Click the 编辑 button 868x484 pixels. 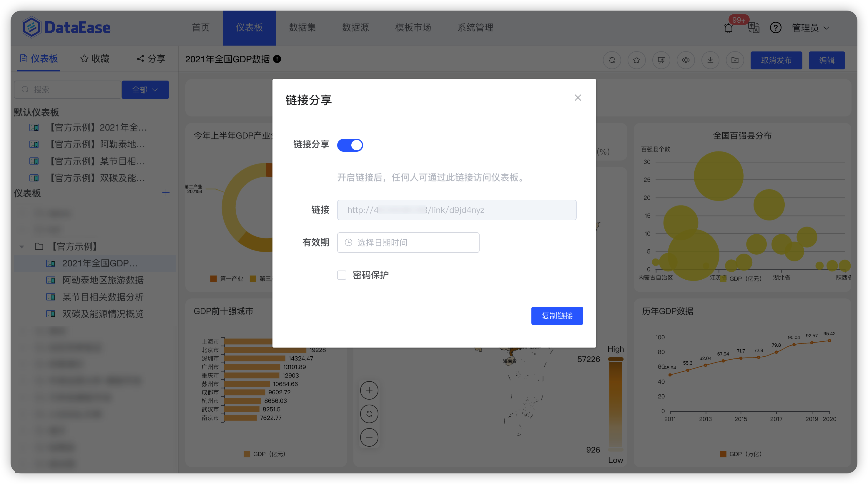(x=827, y=60)
